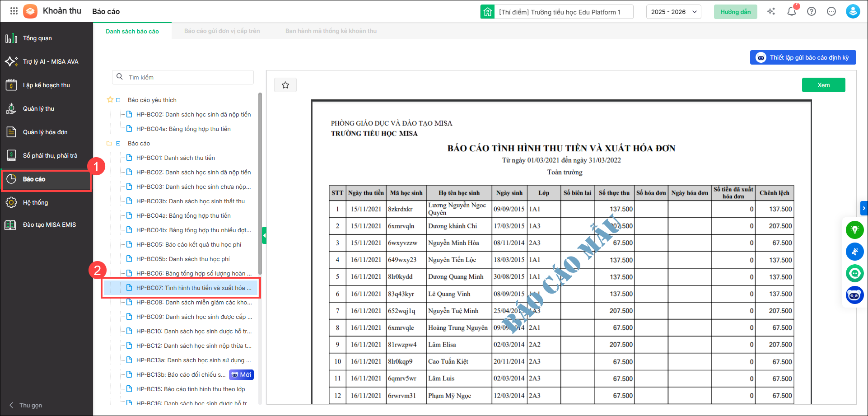Open Quản lý hóa đơn in sidebar
This screenshot has height=416, width=868.
45,132
